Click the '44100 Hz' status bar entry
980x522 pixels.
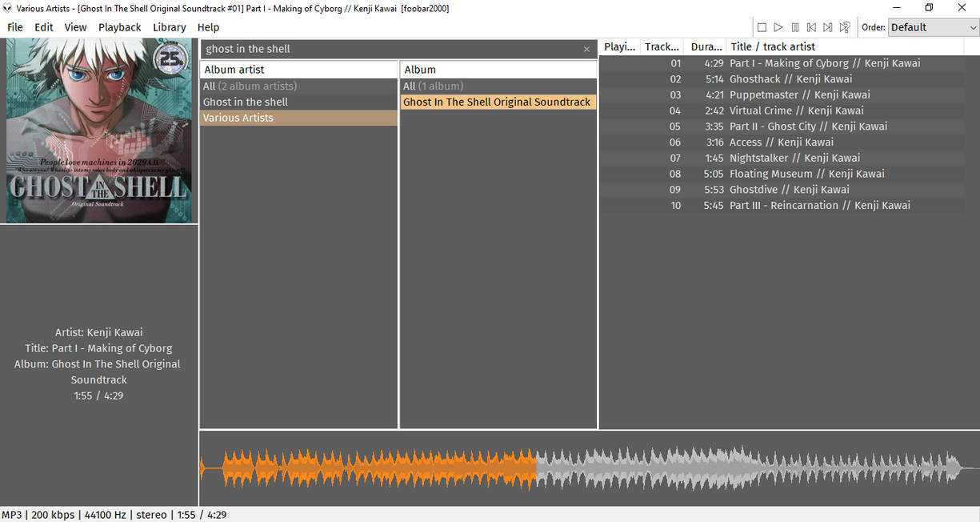105,515
